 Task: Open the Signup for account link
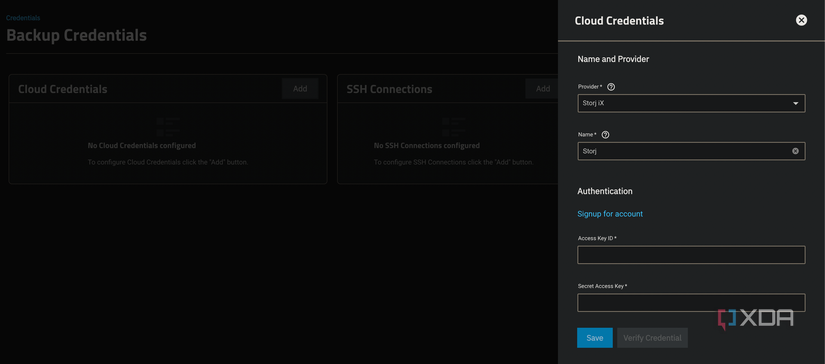coord(610,214)
